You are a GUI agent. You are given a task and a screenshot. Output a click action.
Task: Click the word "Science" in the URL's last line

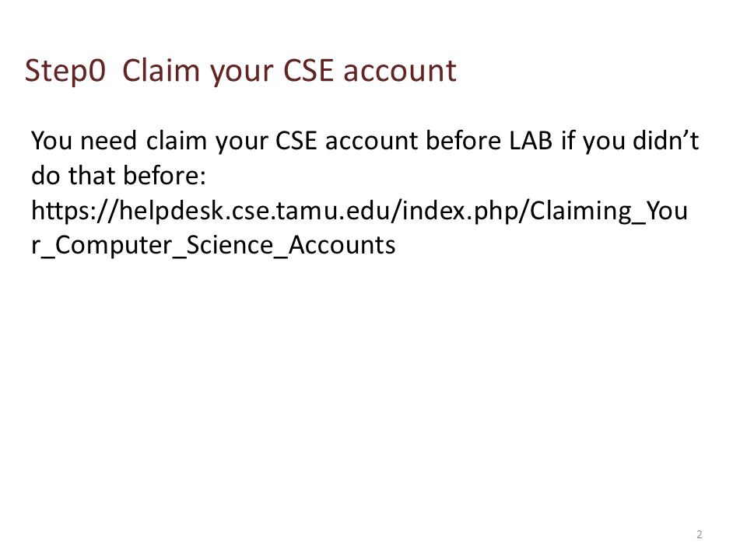(x=229, y=245)
